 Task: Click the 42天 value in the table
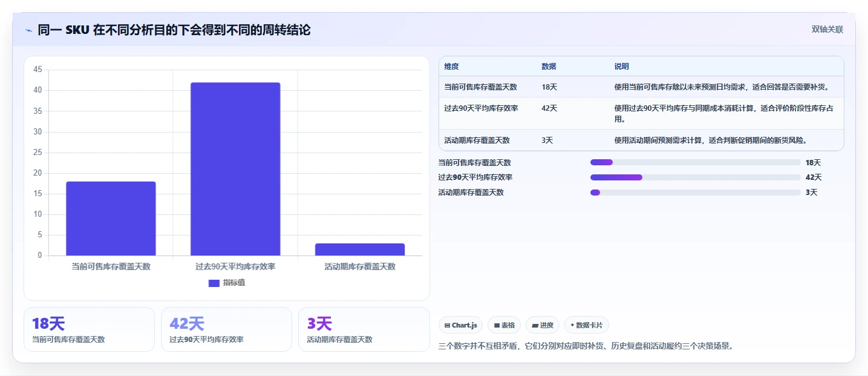[549, 108]
